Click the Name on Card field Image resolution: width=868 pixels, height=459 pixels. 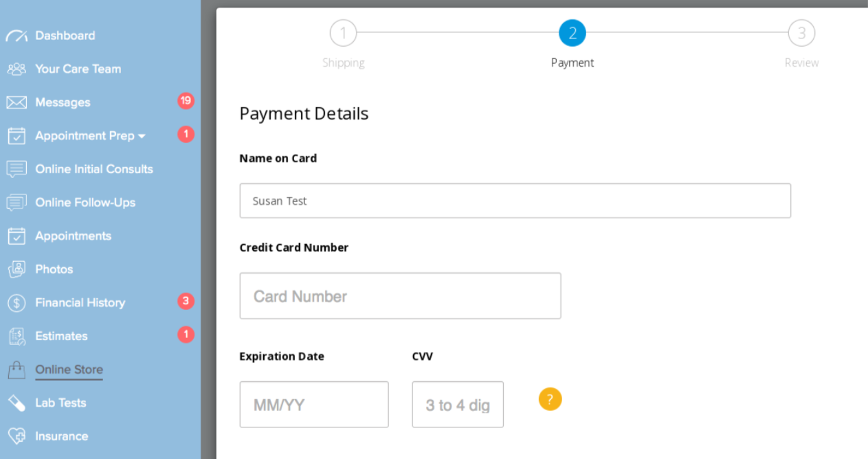tap(515, 201)
